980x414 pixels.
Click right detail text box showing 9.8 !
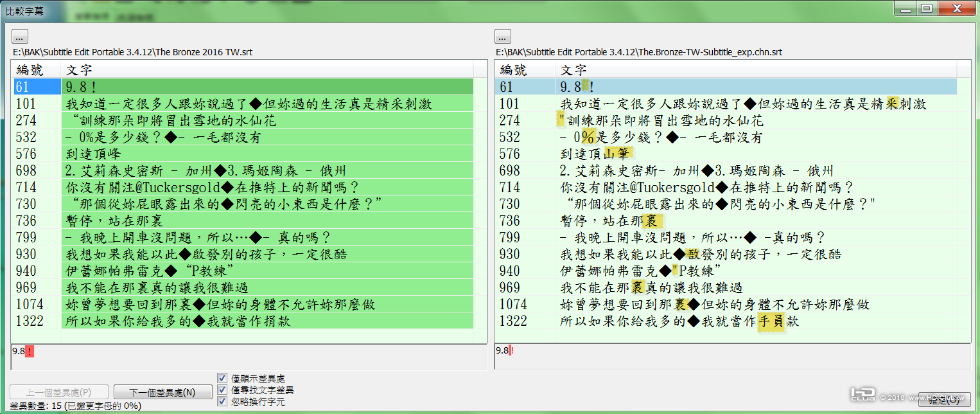733,357
